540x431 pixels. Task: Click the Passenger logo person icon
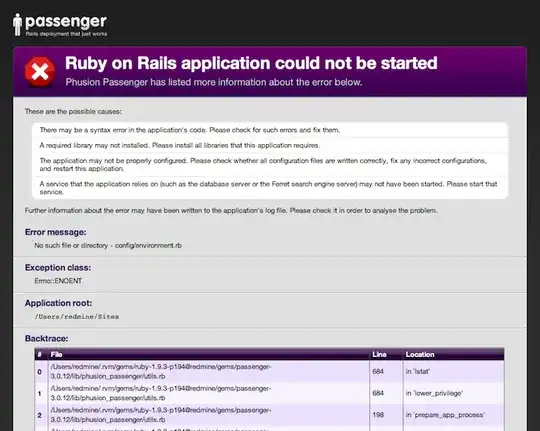(17, 24)
